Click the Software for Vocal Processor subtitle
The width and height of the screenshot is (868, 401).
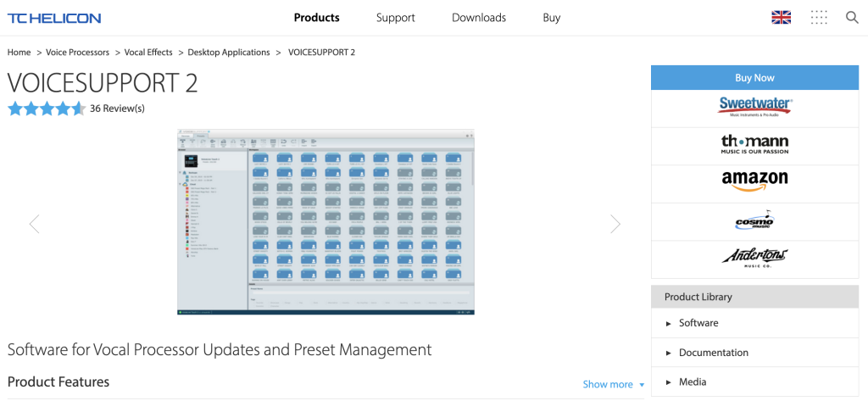tap(220, 349)
